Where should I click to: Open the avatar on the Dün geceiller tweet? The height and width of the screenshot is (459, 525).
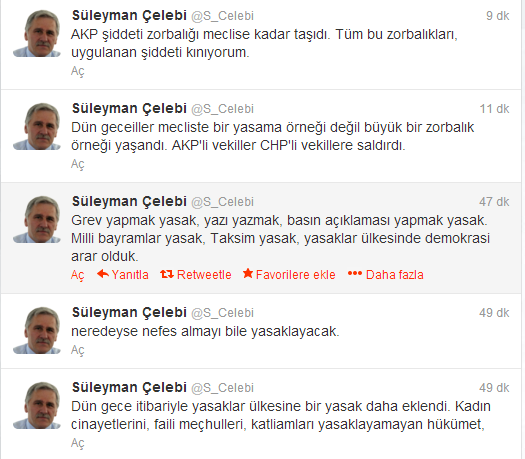coord(37,126)
